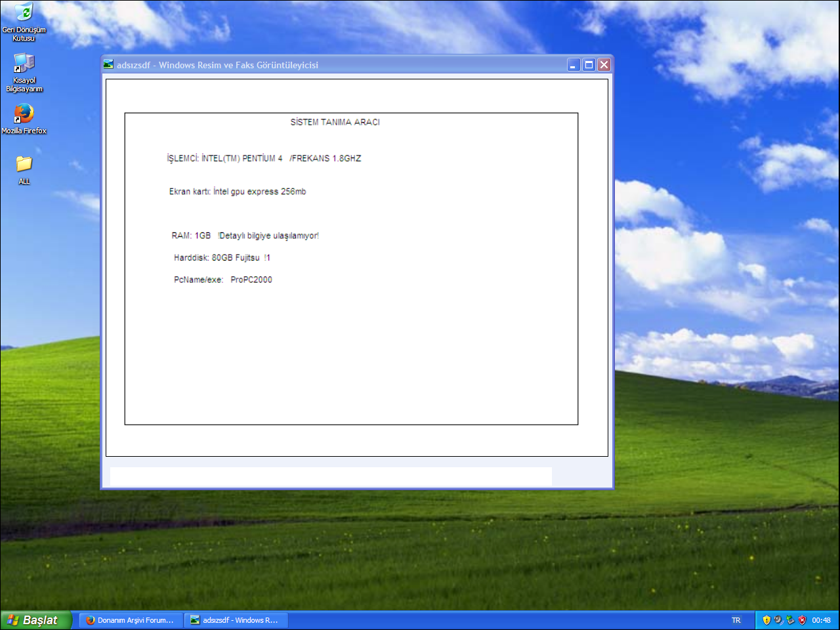Click the text 'PcName/exe:'

point(198,280)
